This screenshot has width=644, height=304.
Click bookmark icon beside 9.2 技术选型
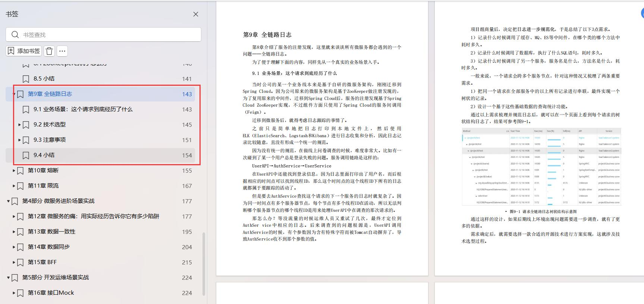point(26,125)
